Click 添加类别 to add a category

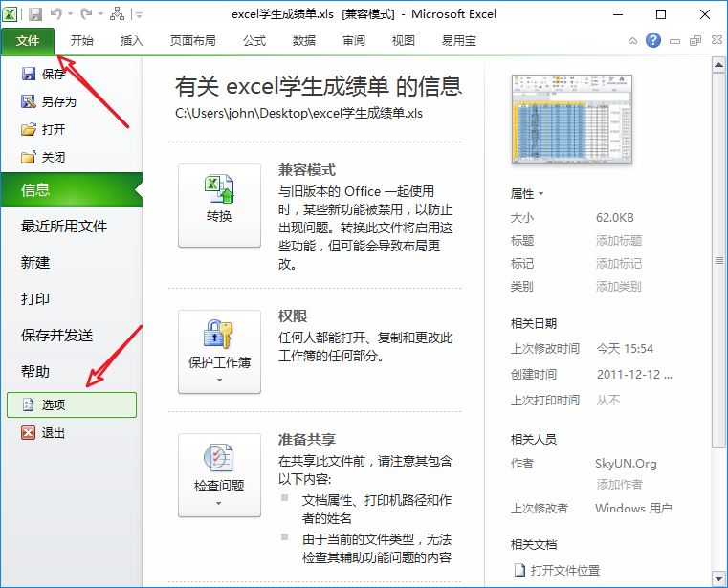[x=618, y=286]
